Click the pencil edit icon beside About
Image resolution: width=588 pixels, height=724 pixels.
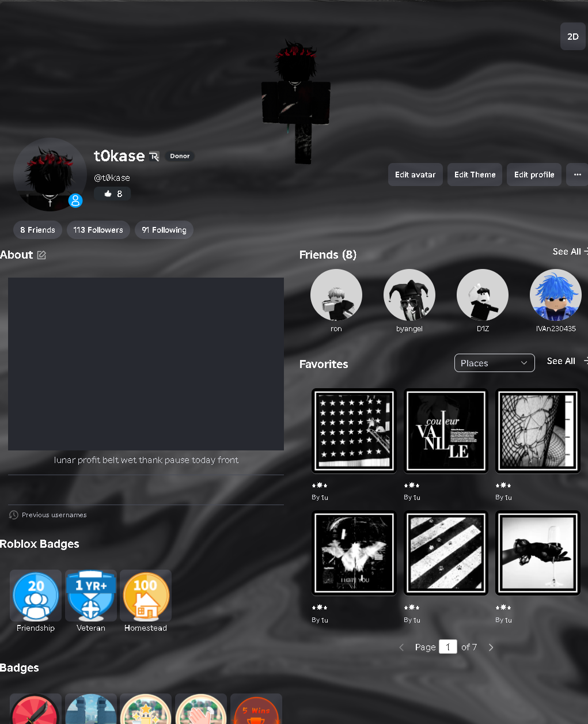(x=41, y=255)
